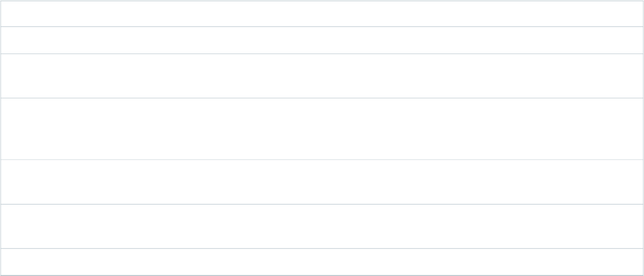
Task: Click the first empty row at the top
Action: pos(322,14)
